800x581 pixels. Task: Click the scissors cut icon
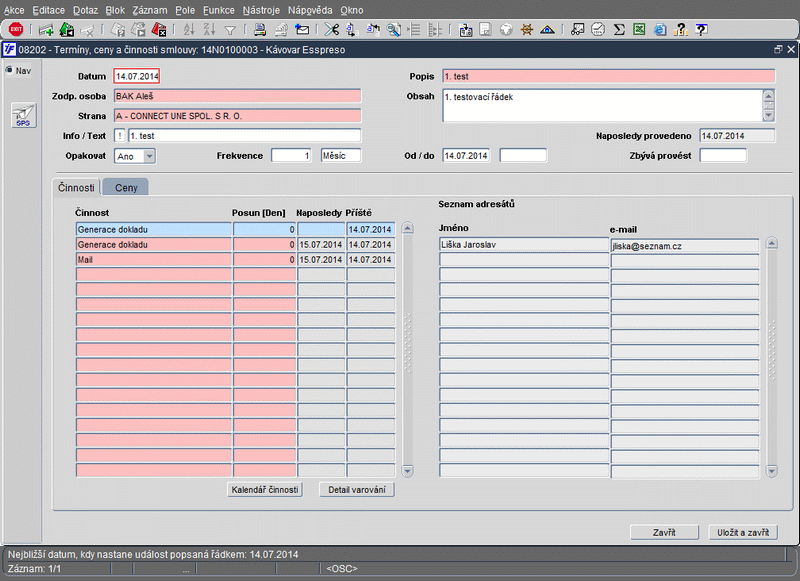(x=331, y=29)
